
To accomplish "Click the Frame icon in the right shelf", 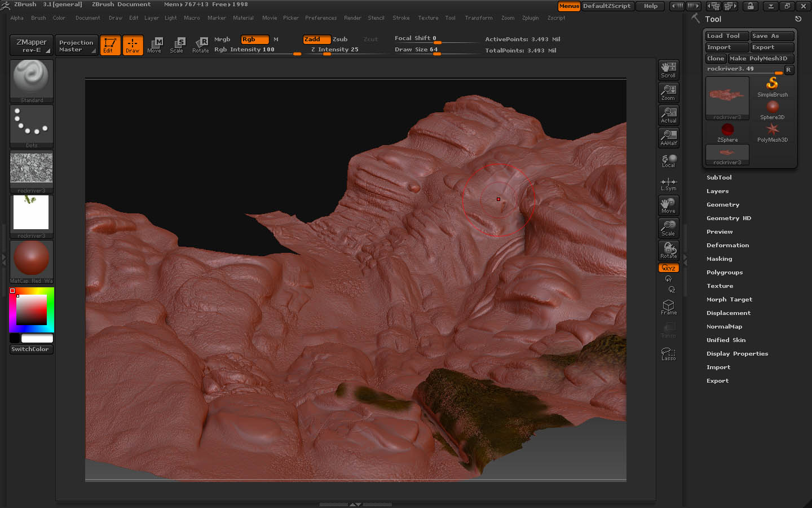I will pos(668,307).
